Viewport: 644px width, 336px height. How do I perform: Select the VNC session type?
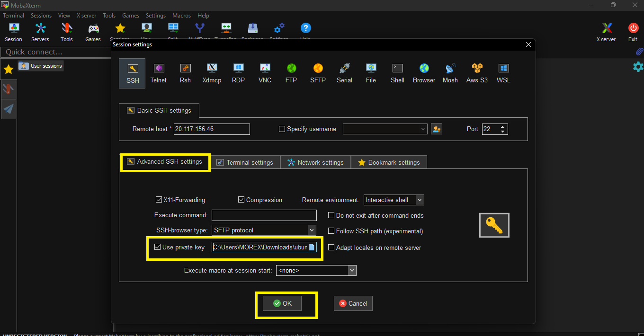pyautogui.click(x=265, y=73)
